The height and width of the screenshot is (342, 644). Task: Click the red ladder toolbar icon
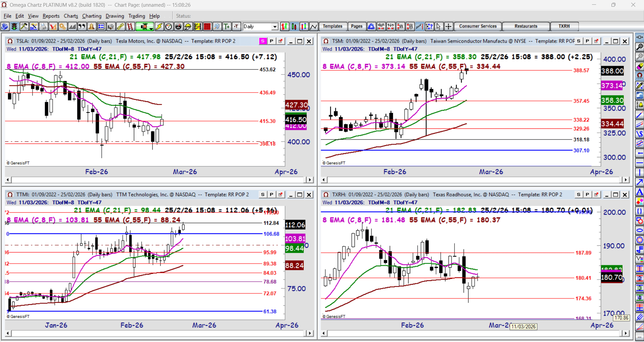(x=130, y=26)
